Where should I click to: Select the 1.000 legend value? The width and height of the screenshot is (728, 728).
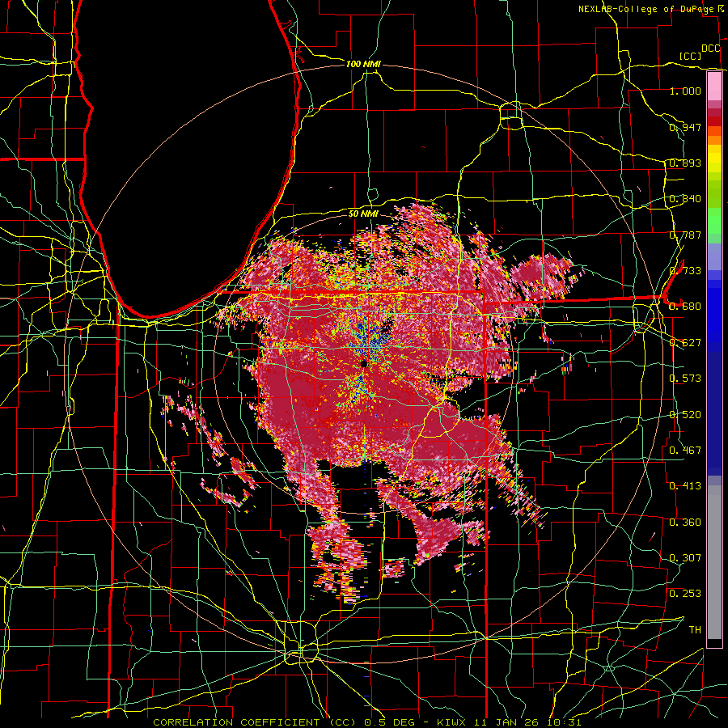(x=685, y=91)
